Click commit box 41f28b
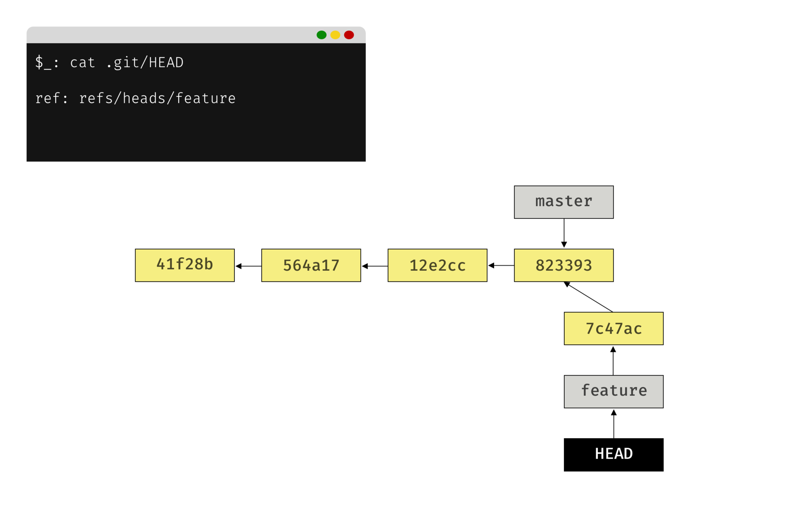This screenshot has height=532, width=798. [x=184, y=265]
